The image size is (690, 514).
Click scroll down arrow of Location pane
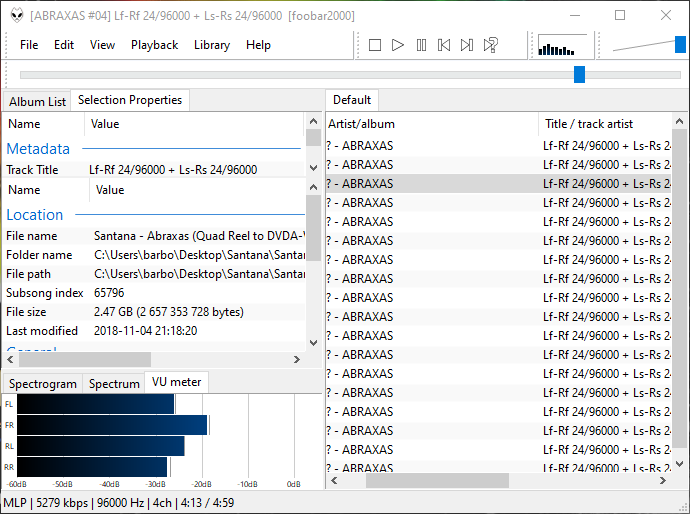313,342
